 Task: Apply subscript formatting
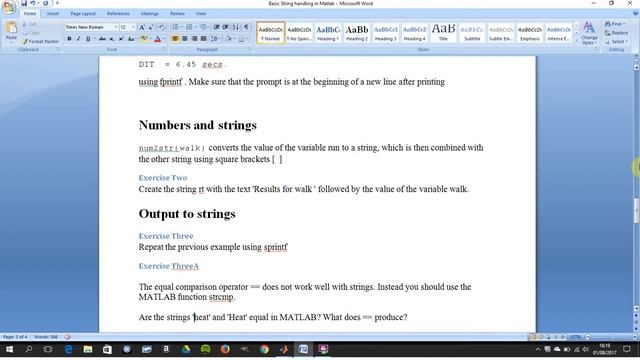point(111,39)
